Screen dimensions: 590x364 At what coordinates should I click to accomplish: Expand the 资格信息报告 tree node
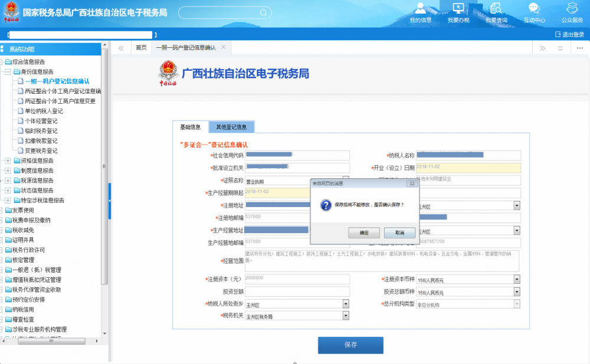[x=8, y=160]
